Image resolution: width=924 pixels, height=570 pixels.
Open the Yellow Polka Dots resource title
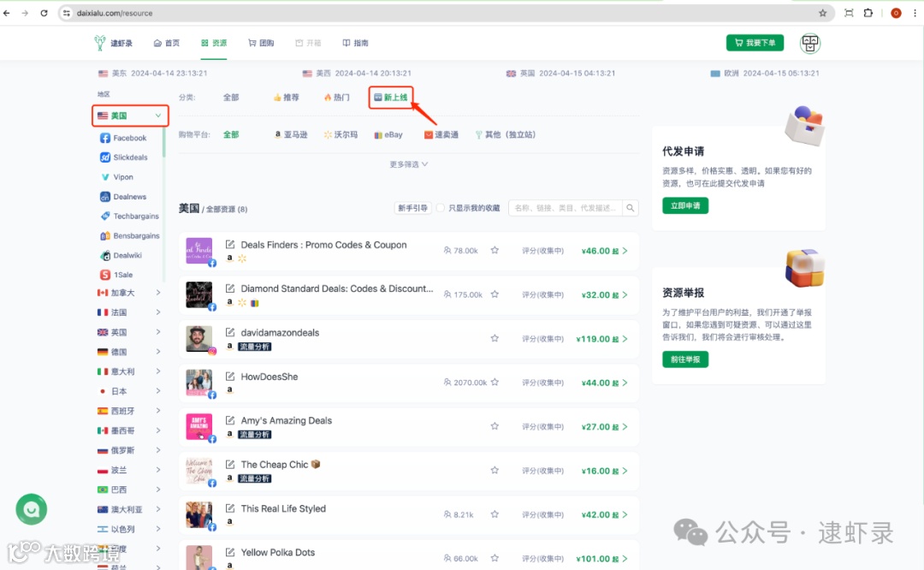277,552
